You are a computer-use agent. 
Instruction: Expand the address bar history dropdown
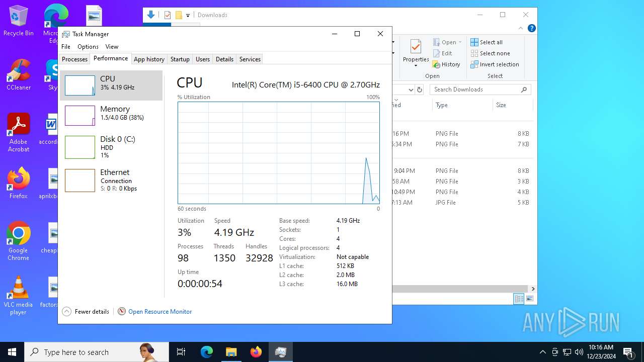pyautogui.click(x=411, y=89)
